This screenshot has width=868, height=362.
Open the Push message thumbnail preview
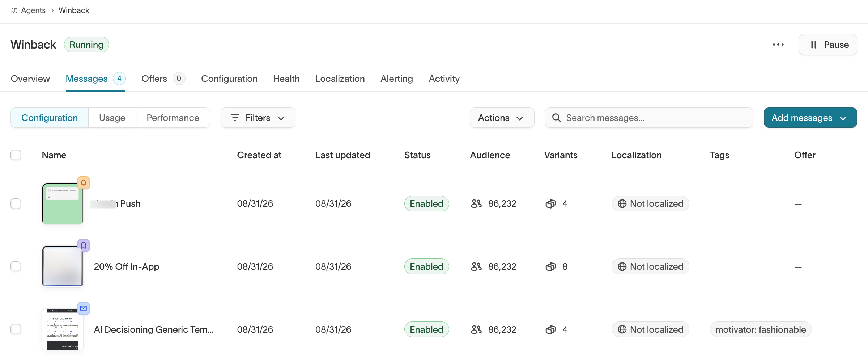pos(63,203)
